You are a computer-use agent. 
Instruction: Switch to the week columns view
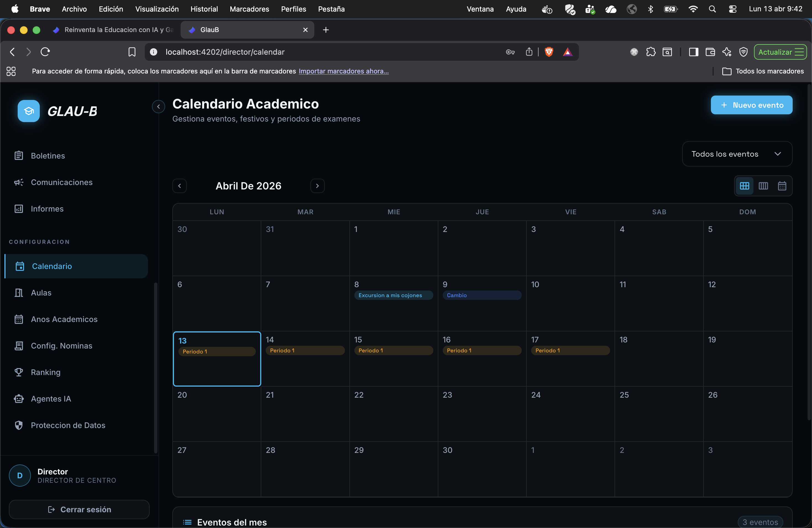click(x=764, y=186)
